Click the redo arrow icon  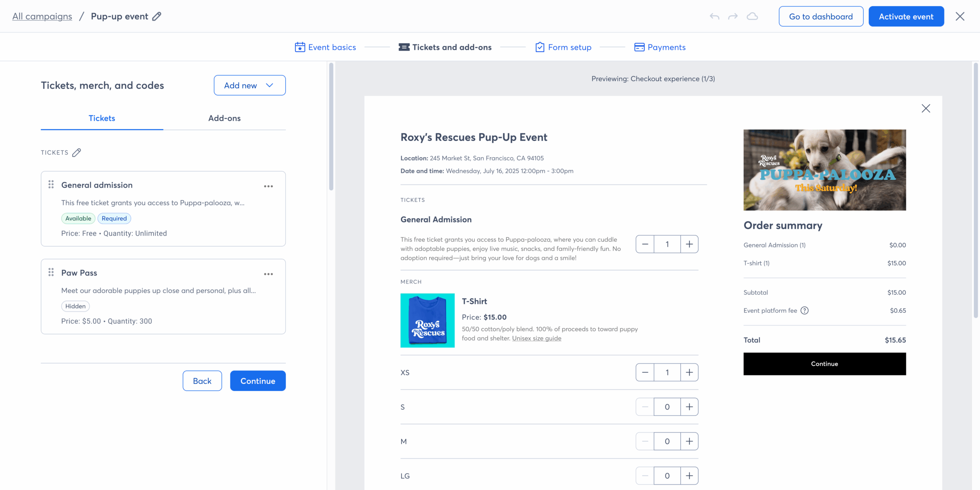(x=733, y=16)
